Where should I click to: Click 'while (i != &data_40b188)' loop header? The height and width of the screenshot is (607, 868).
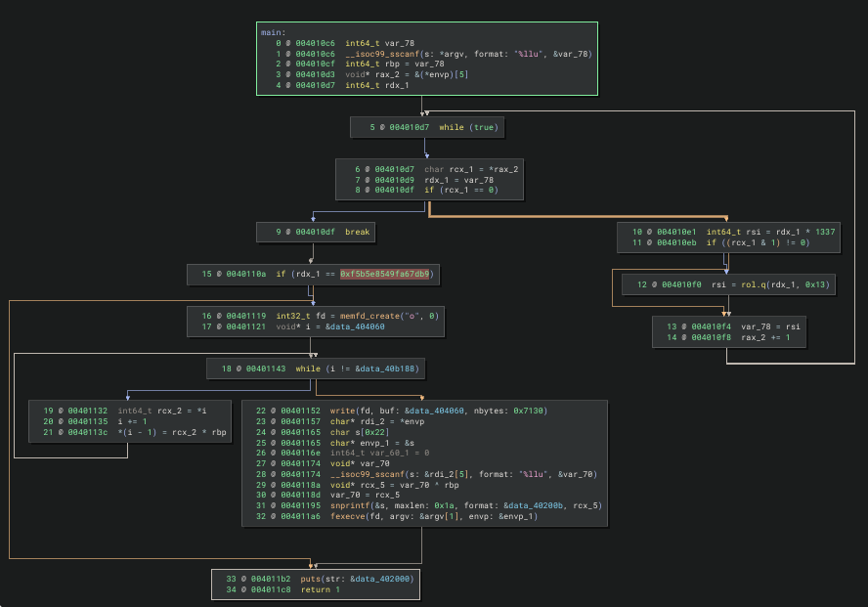(x=357, y=369)
